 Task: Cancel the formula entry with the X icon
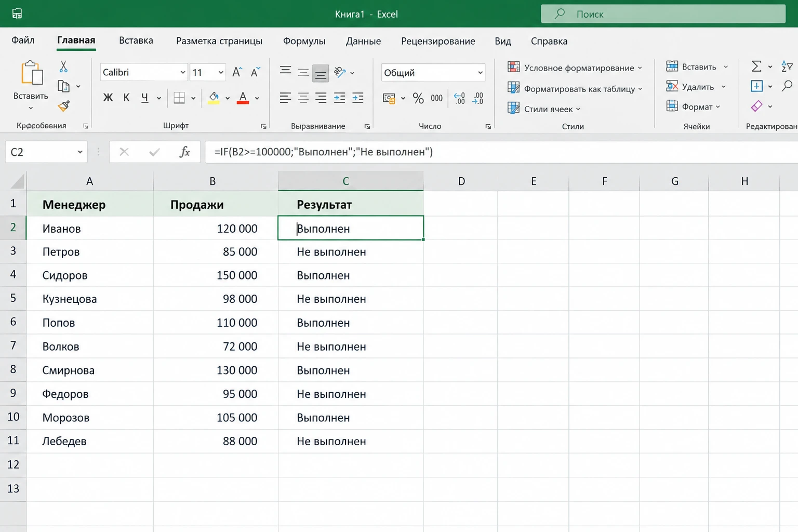tap(124, 152)
